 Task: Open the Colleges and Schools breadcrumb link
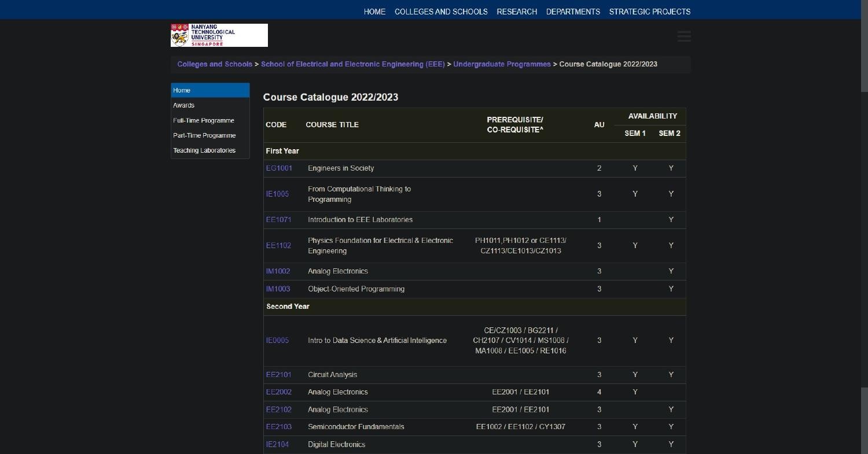214,64
